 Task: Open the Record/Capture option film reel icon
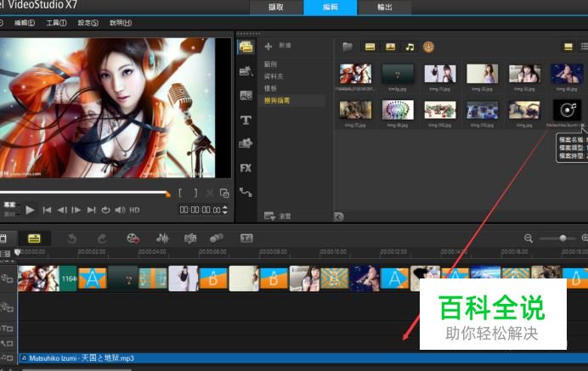click(133, 238)
